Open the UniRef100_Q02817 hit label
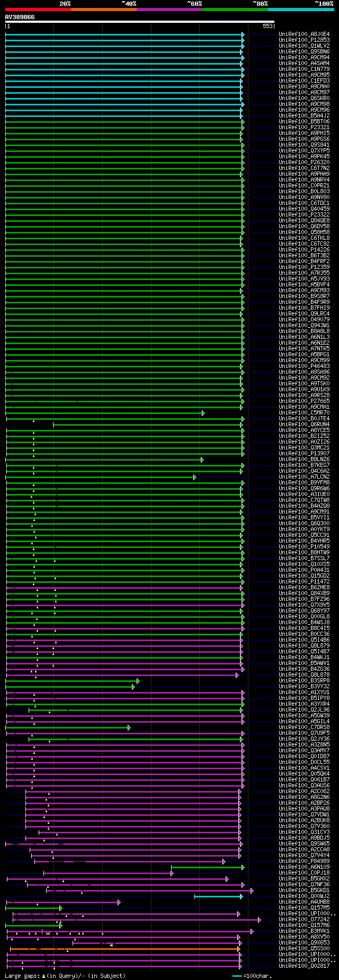The image size is (339, 980). pyautogui.click(x=304, y=966)
